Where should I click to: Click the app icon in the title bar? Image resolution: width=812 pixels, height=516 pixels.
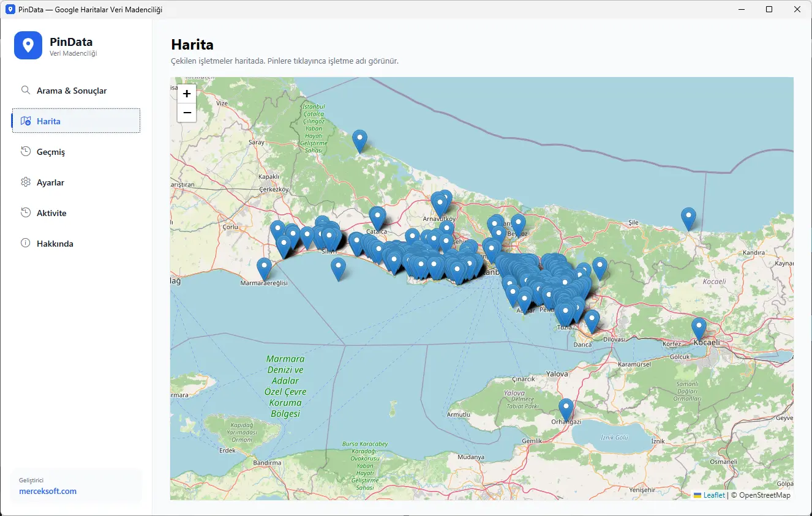coord(10,9)
